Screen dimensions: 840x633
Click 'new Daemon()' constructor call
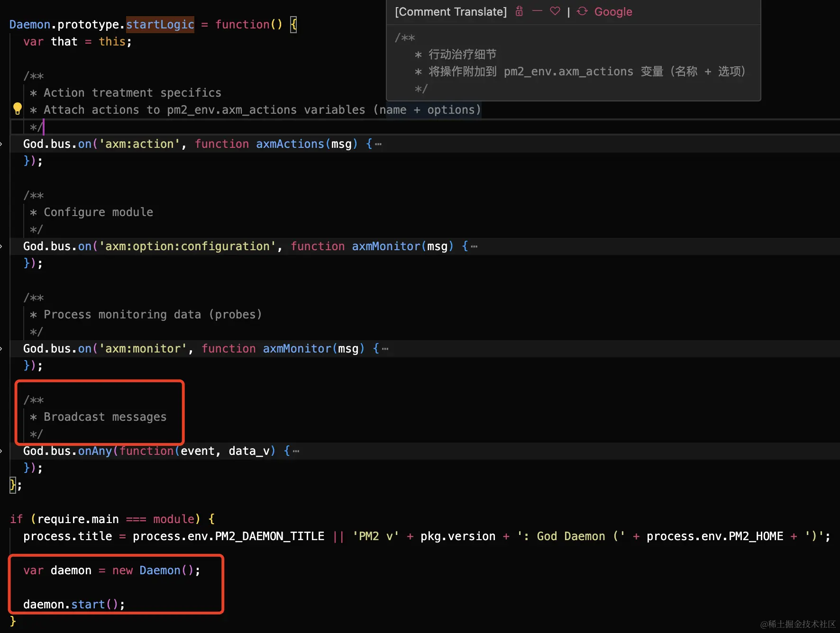click(153, 570)
